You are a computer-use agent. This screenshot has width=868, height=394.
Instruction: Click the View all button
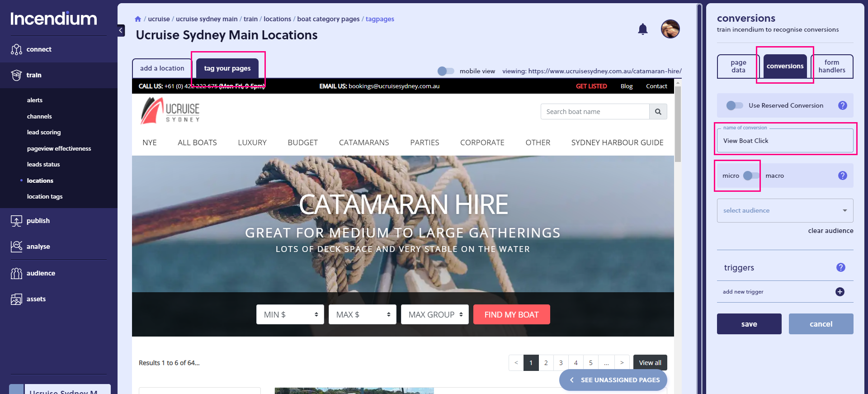pyautogui.click(x=650, y=363)
